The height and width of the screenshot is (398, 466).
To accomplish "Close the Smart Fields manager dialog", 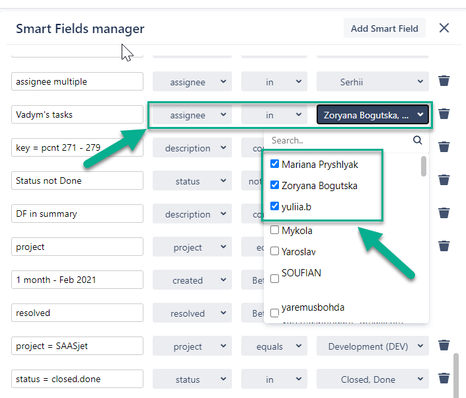I will pos(444,28).
